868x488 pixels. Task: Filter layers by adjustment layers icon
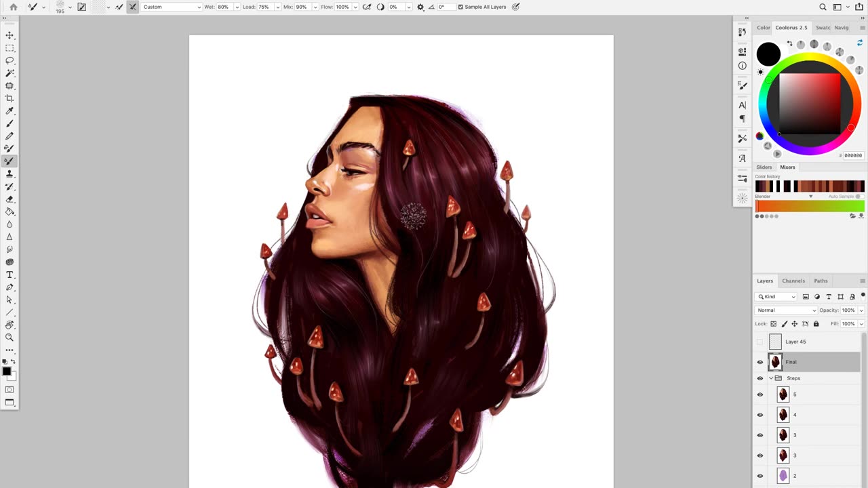[x=817, y=297]
